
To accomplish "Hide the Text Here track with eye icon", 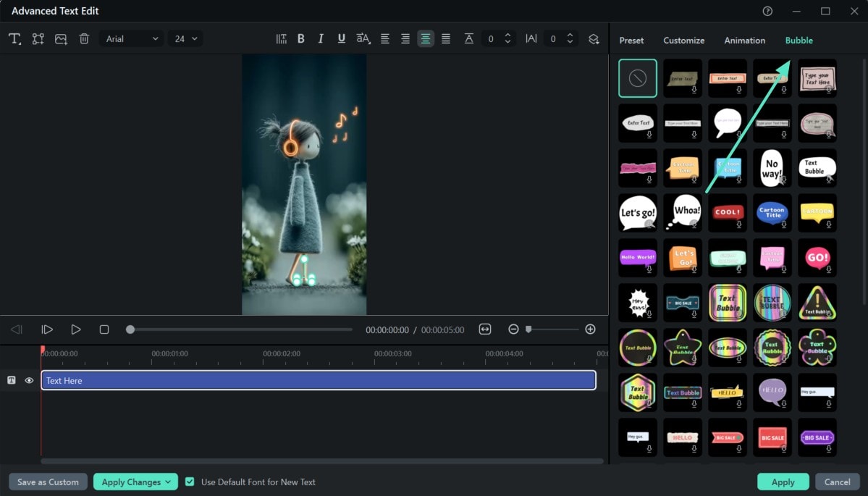I will (30, 380).
